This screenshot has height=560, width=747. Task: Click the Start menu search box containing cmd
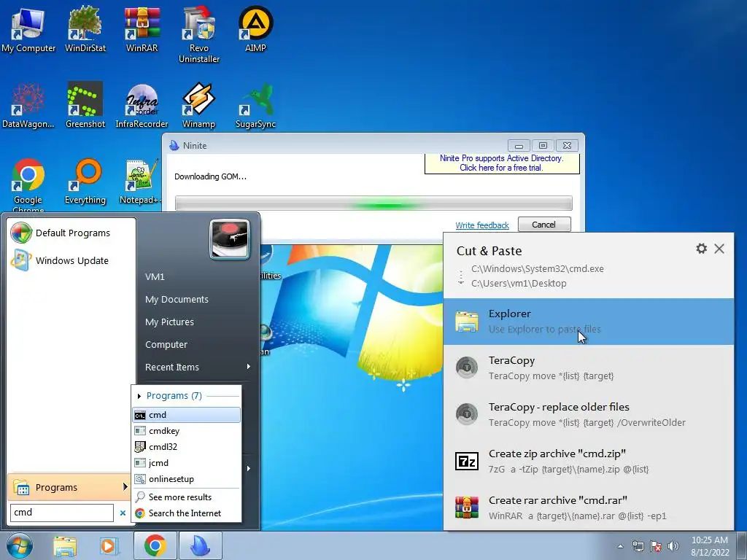click(62, 513)
